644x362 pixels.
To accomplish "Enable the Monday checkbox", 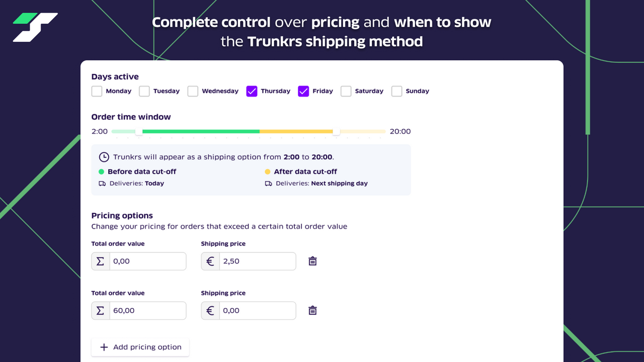I will [97, 91].
